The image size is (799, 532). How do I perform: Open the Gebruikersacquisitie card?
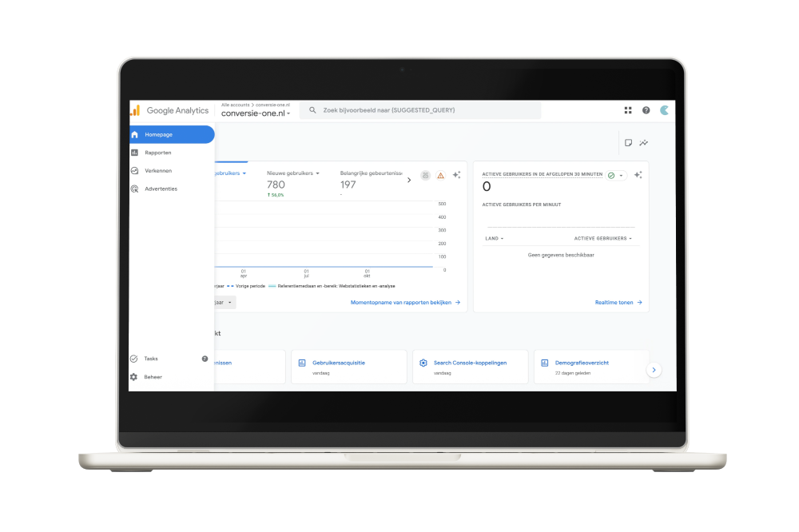click(349, 367)
